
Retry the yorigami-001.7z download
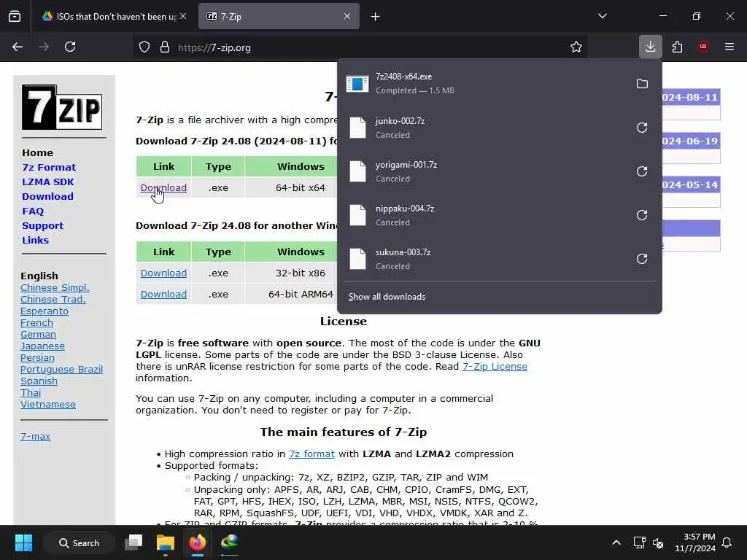pyautogui.click(x=642, y=171)
